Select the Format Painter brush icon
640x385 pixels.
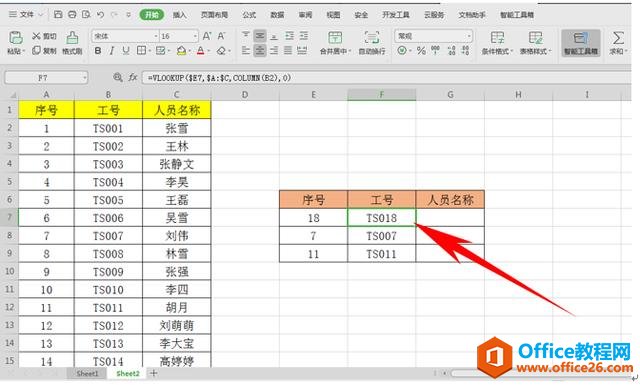(x=72, y=38)
